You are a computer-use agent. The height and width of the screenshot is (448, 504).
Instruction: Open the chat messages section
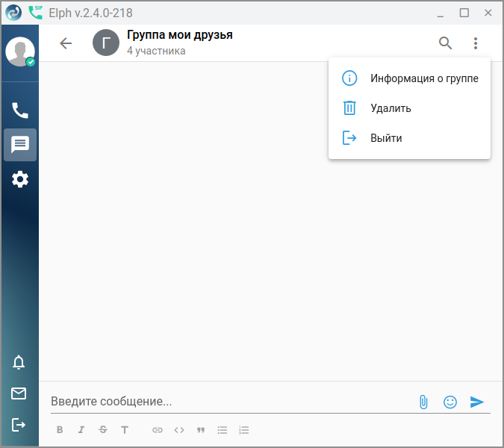click(20, 145)
